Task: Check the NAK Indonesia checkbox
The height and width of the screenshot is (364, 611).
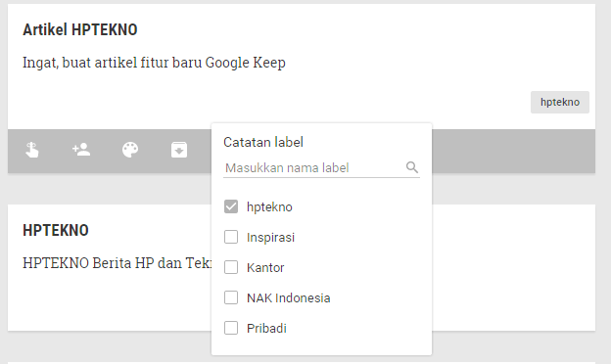Action: [231, 297]
